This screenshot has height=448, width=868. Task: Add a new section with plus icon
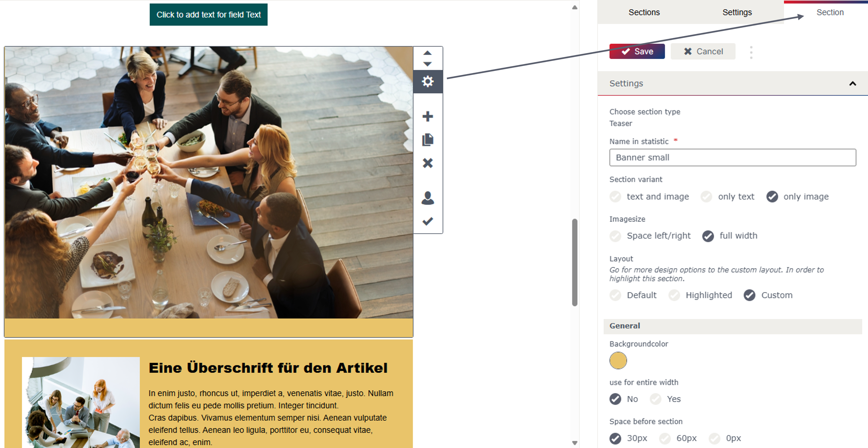[427, 116]
